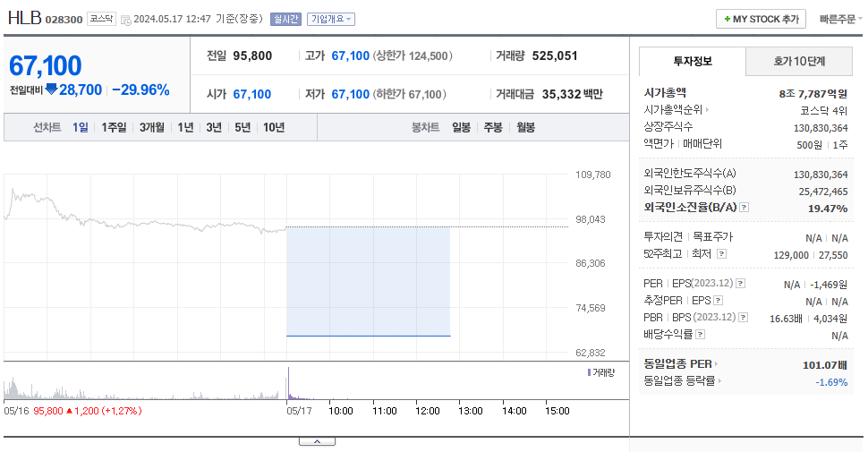Open help icon next to 52주최고 최저

click(x=721, y=253)
